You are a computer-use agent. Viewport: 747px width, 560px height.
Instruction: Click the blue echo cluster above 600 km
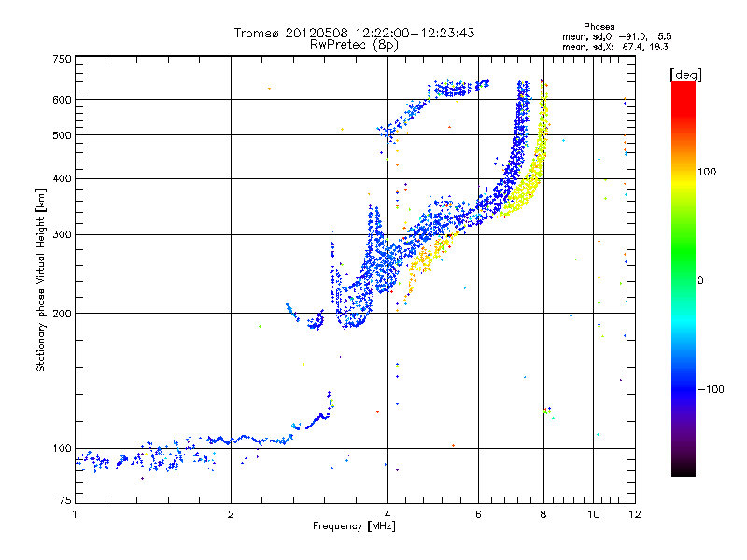click(x=453, y=89)
